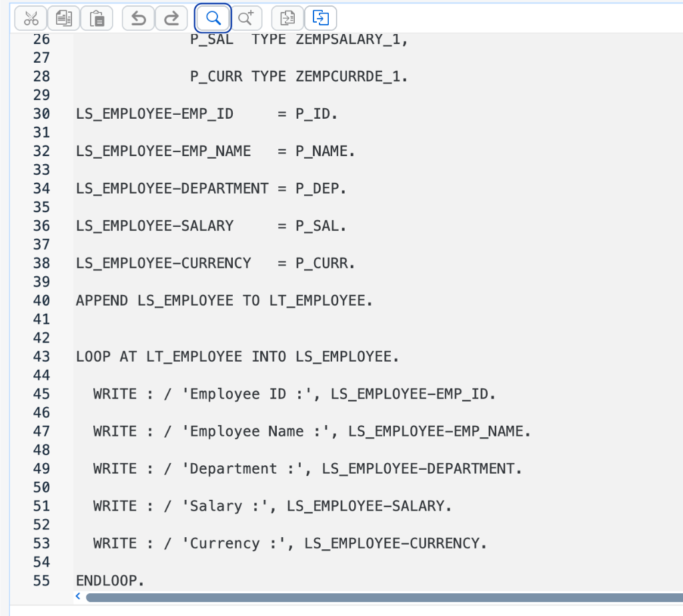Click 'LS_EMPLOYEE-EMP_ID.' on line 45
The image size is (683, 616).
[x=413, y=394]
